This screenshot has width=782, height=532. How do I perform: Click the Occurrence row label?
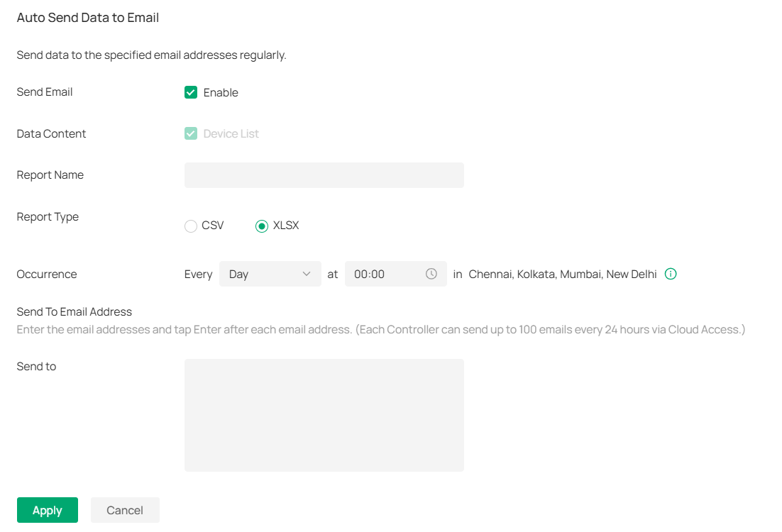(x=46, y=274)
